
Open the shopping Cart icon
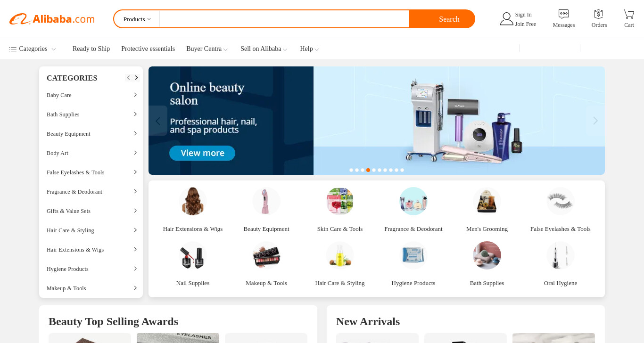coord(629,14)
